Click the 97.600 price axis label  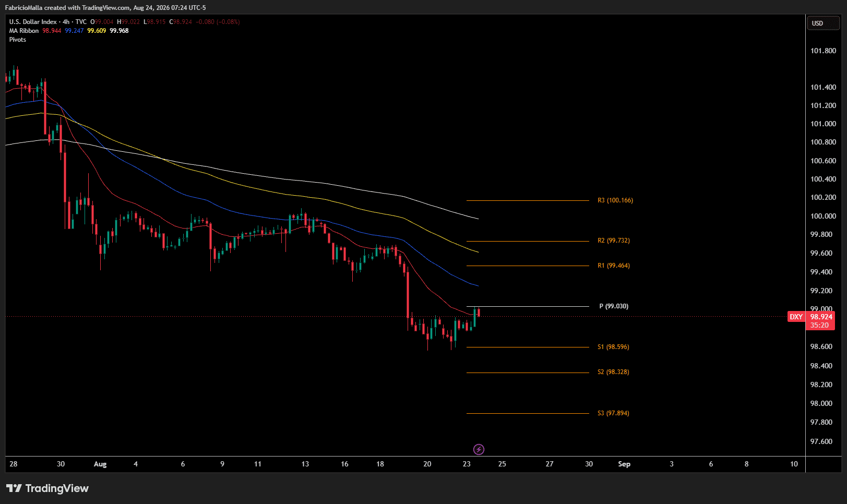pyautogui.click(x=821, y=441)
